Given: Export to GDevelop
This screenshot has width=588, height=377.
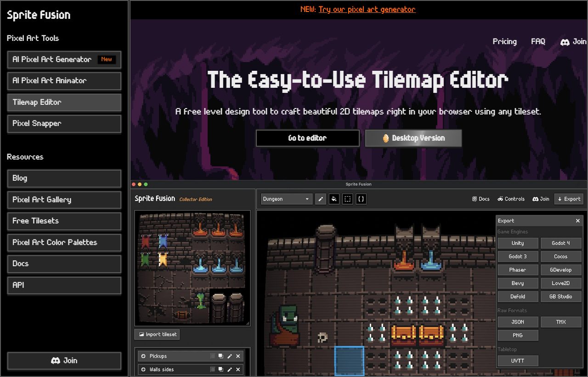Looking at the screenshot, I should click(561, 270).
